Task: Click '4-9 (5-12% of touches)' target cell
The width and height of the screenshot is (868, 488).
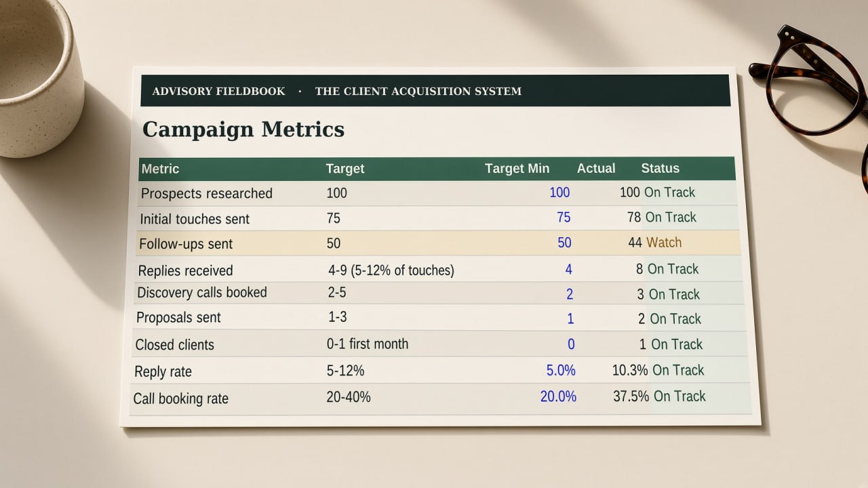Action: tap(391, 270)
